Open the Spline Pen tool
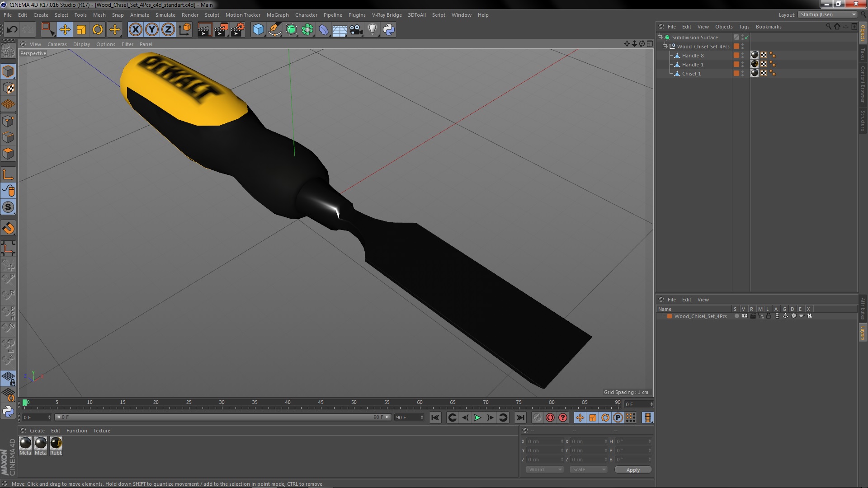Screen dimensions: 868x488 coord(274,30)
